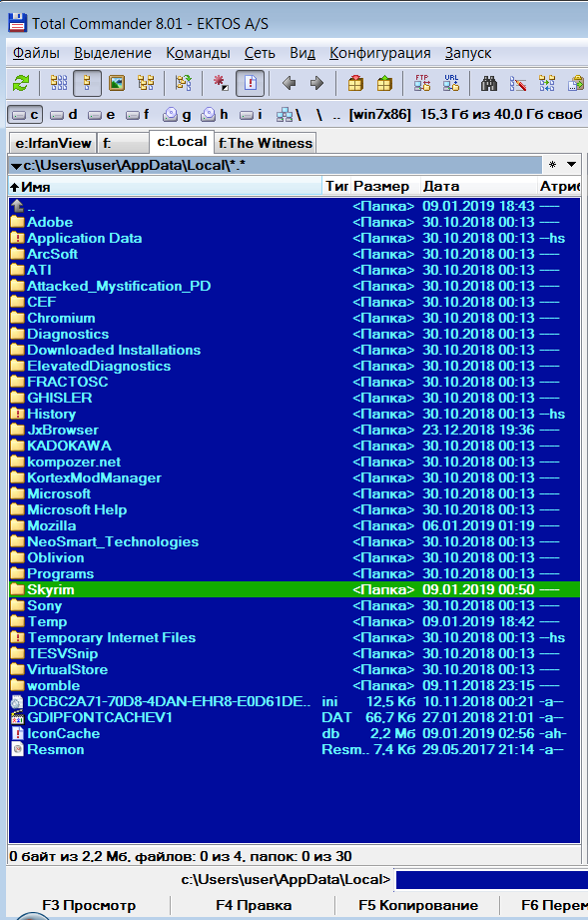The width and height of the screenshot is (588, 920).
Task: Click the Pack files icon
Action: [x=355, y=83]
